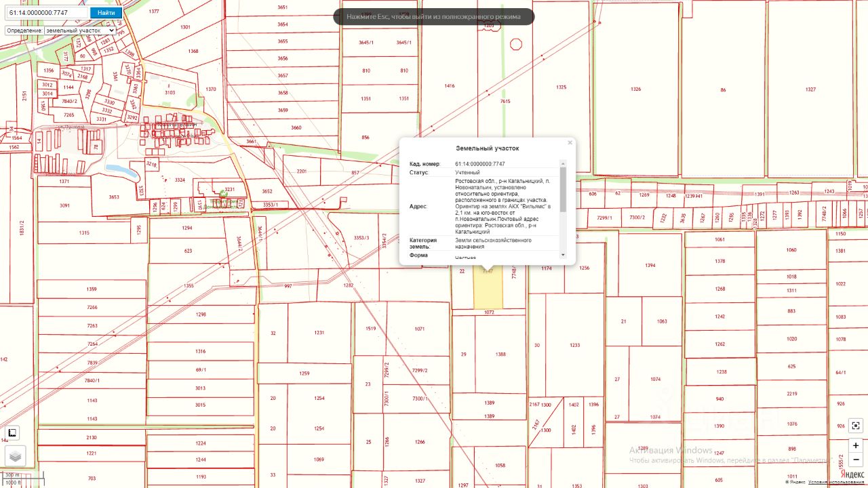
Task: Click parcel number 1063
Action: click(662, 321)
